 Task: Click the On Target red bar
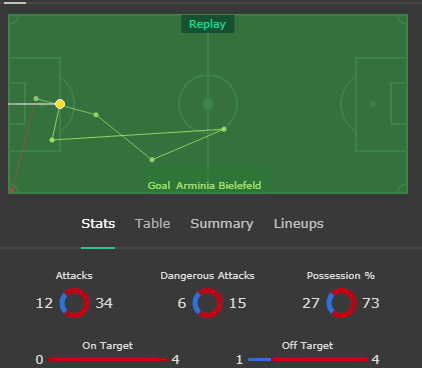point(108,359)
